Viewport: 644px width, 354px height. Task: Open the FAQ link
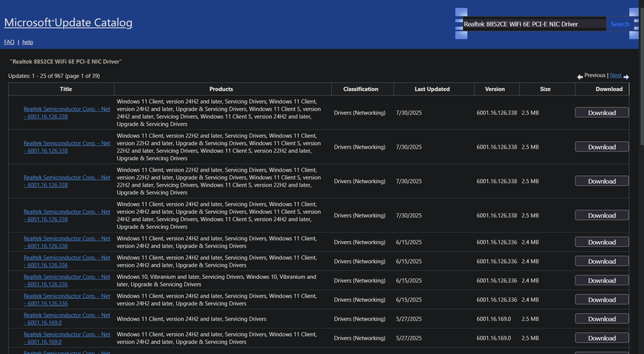tap(9, 42)
